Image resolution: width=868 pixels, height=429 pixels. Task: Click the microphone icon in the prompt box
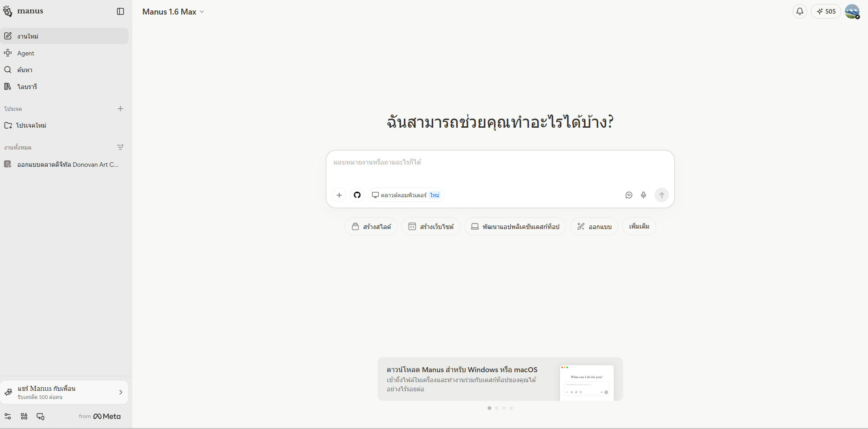644,195
